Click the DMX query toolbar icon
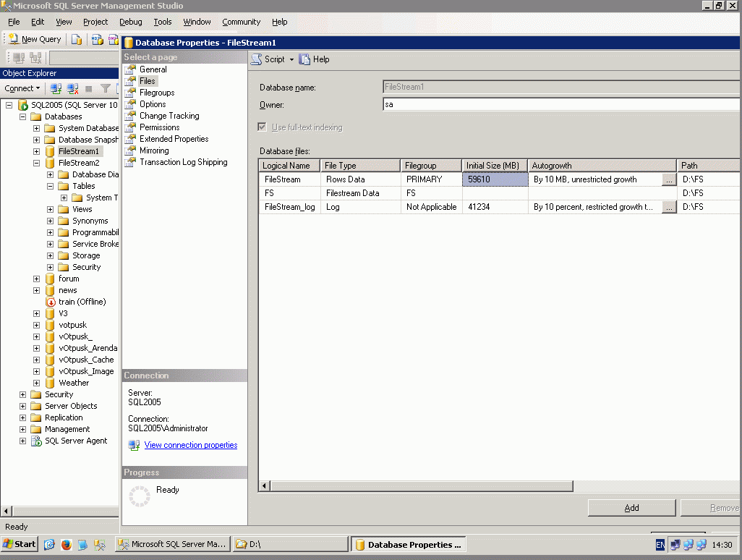The width and height of the screenshot is (742, 560). pyautogui.click(x=114, y=39)
